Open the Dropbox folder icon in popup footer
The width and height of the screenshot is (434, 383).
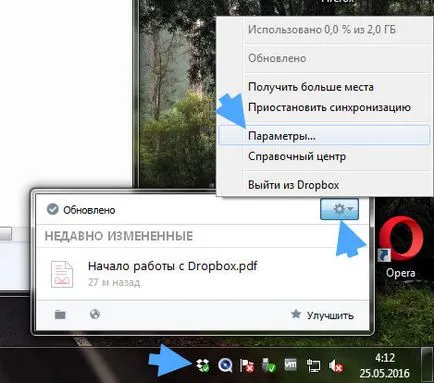point(60,314)
